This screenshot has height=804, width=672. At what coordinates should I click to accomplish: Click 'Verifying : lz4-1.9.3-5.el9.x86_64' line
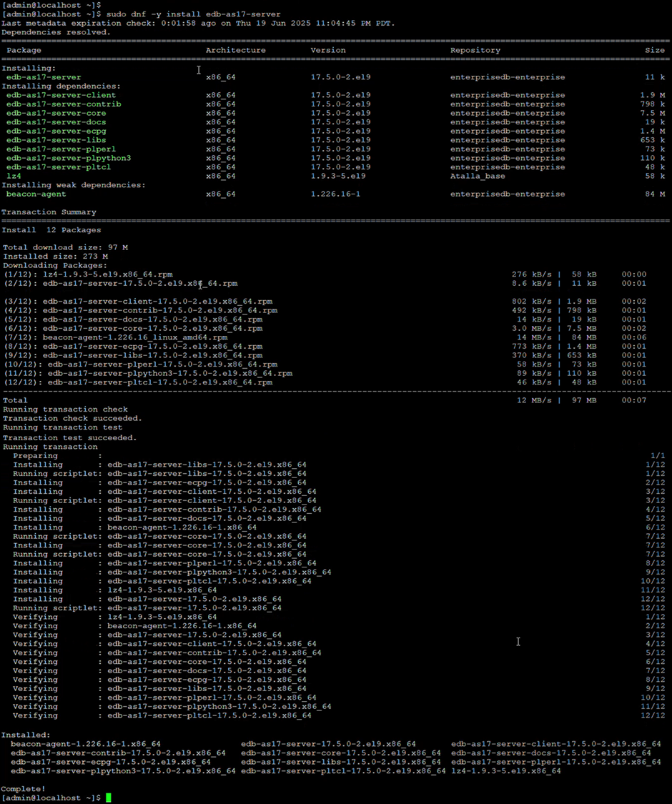(x=339, y=617)
